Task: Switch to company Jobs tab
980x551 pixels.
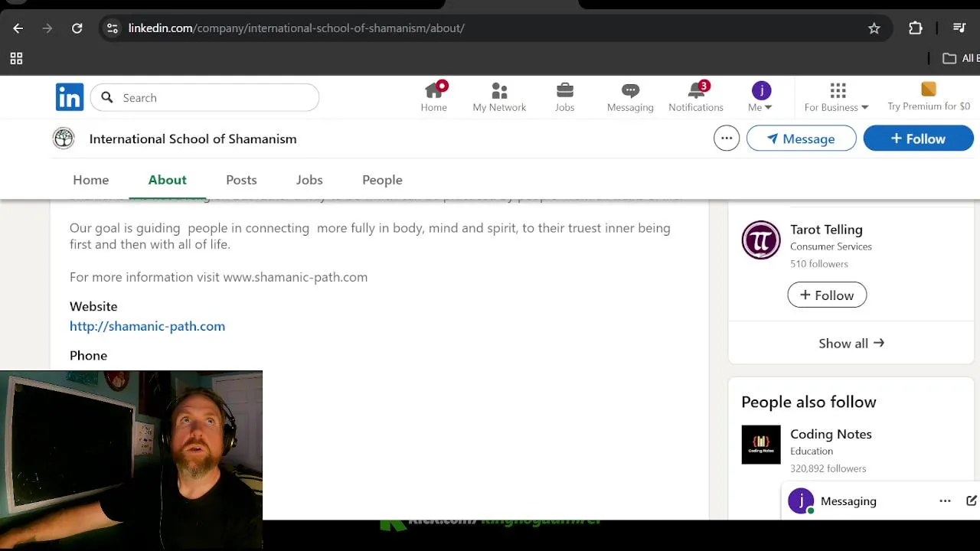Action: (x=309, y=180)
